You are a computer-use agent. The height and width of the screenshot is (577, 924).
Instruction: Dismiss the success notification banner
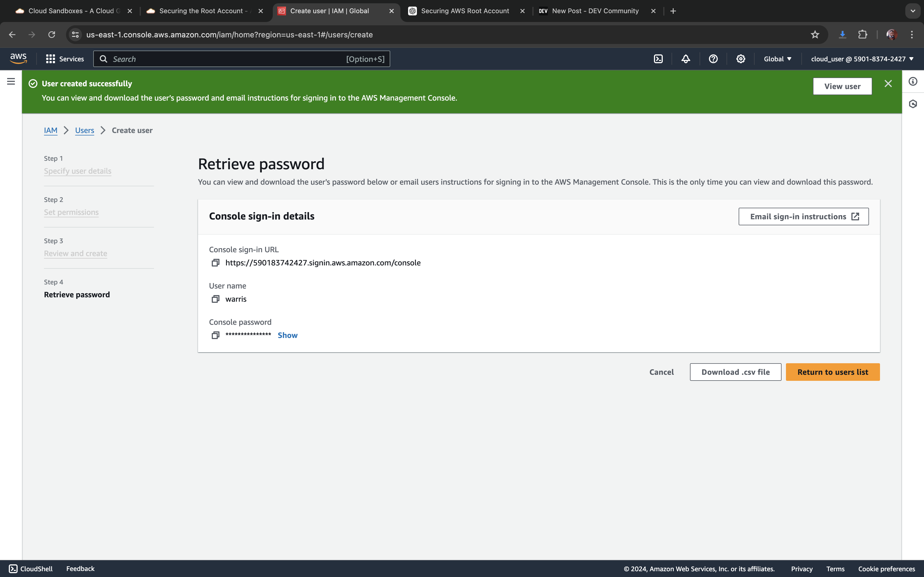888,84
